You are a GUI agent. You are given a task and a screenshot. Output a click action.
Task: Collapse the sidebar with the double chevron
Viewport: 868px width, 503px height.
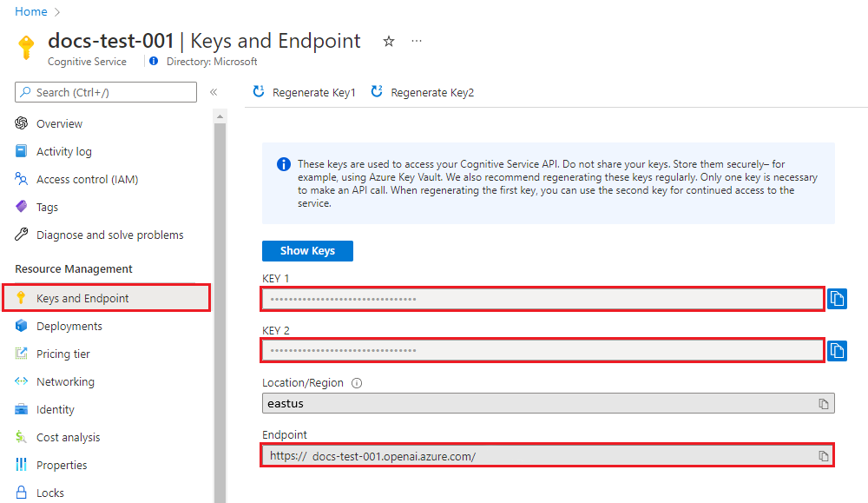point(214,91)
